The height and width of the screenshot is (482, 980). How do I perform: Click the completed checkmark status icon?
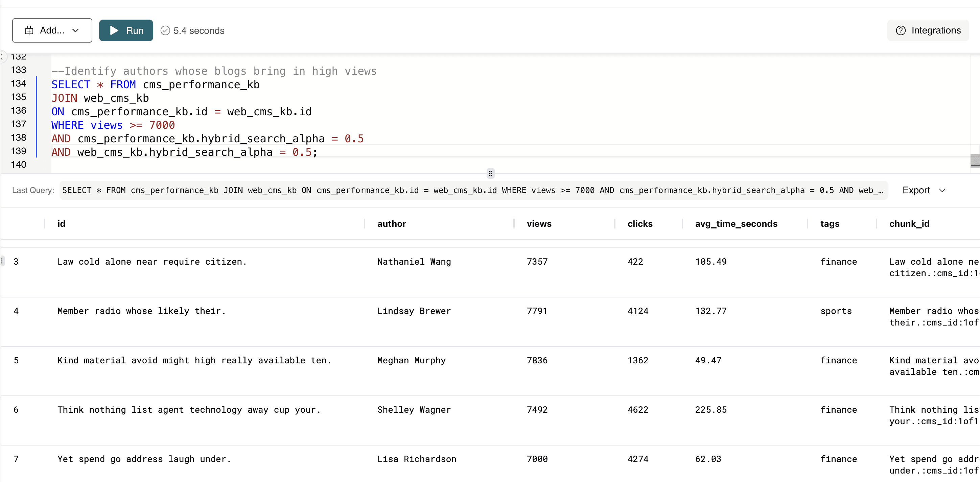click(165, 30)
